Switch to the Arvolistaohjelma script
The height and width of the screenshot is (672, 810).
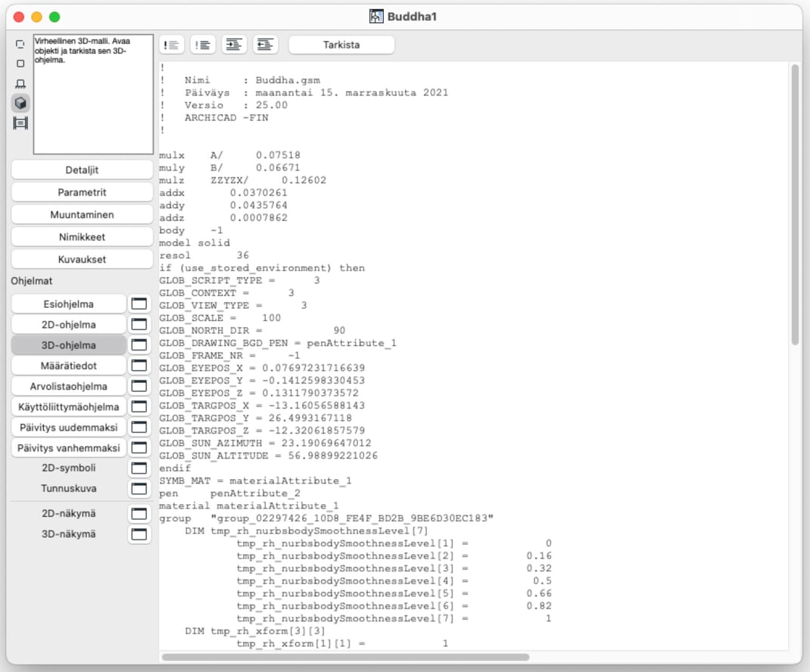click(x=69, y=387)
